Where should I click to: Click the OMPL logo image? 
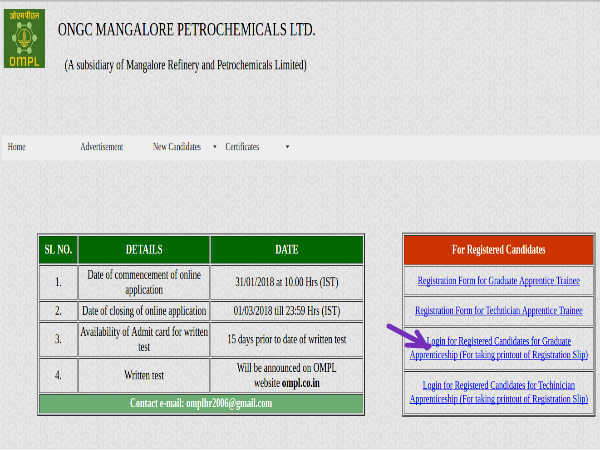point(24,38)
